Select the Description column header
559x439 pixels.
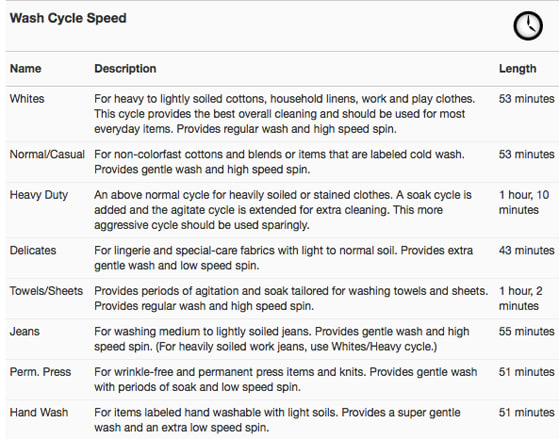click(x=125, y=68)
